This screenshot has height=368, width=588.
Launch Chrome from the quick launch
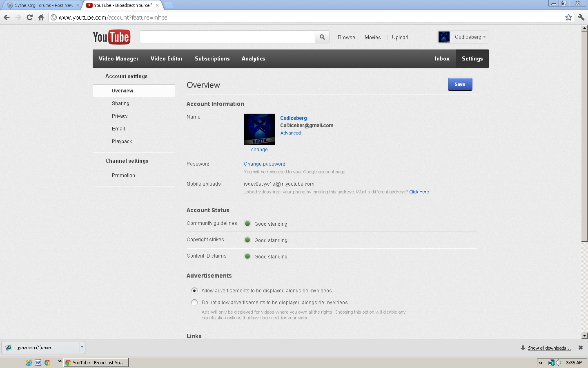click(x=47, y=363)
